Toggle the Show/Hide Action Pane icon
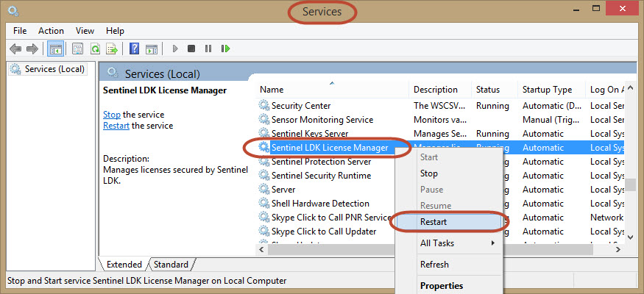644x294 pixels. point(152,49)
